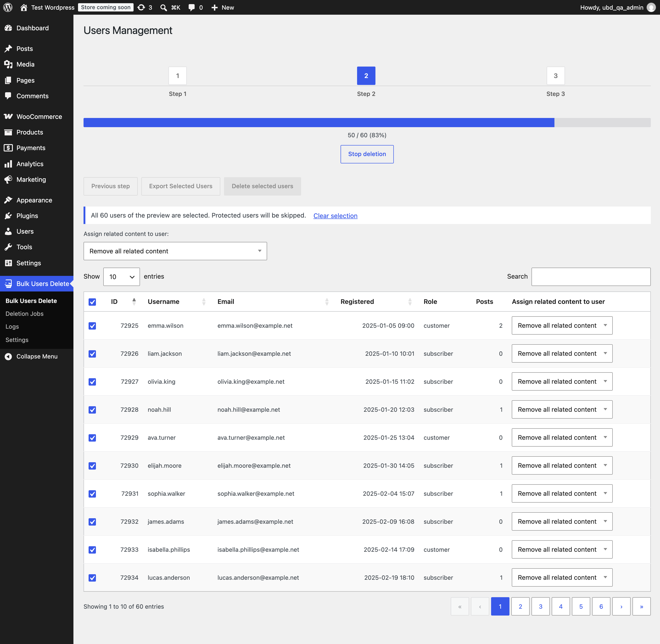Click the Plugins plug icon in sidebar
The width and height of the screenshot is (660, 644).
8,216
